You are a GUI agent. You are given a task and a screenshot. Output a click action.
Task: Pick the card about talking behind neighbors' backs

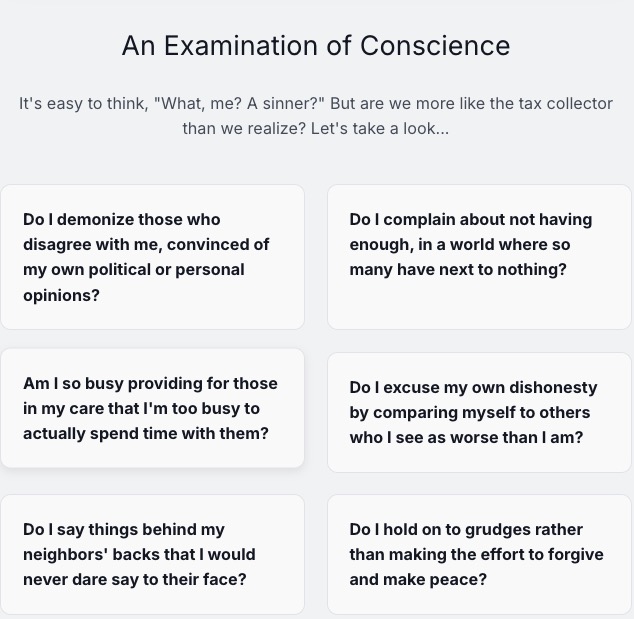[x=152, y=554]
